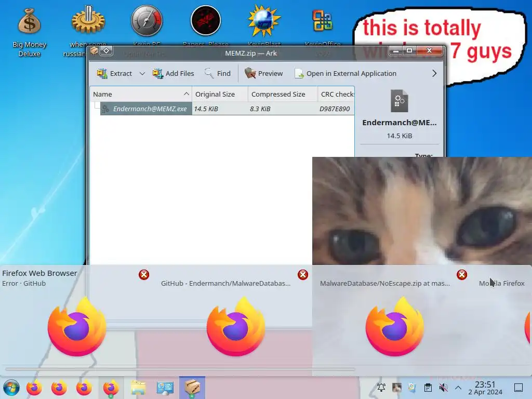This screenshot has height=399, width=532.
Task: Select the Endermanch@MEMZ.exe file row
Action: [x=222, y=109]
